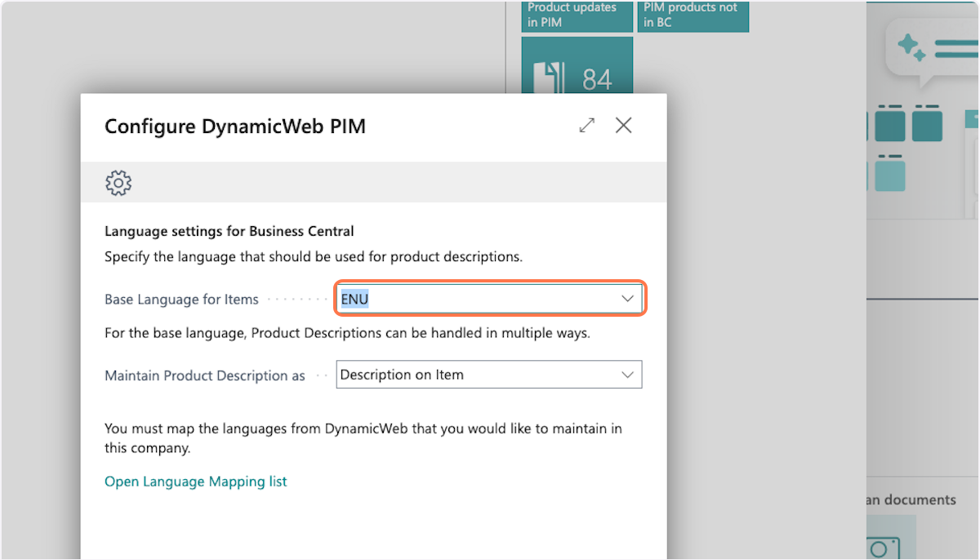Click the Maintain Product Description as label
The height and width of the screenshot is (560, 980).
click(204, 376)
